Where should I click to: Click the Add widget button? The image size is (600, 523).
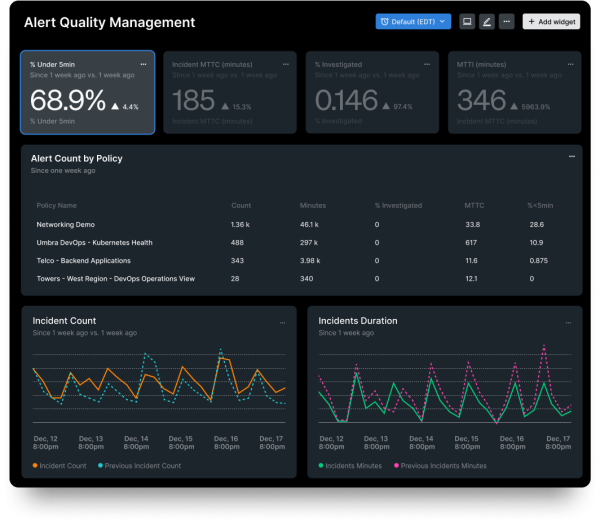551,21
